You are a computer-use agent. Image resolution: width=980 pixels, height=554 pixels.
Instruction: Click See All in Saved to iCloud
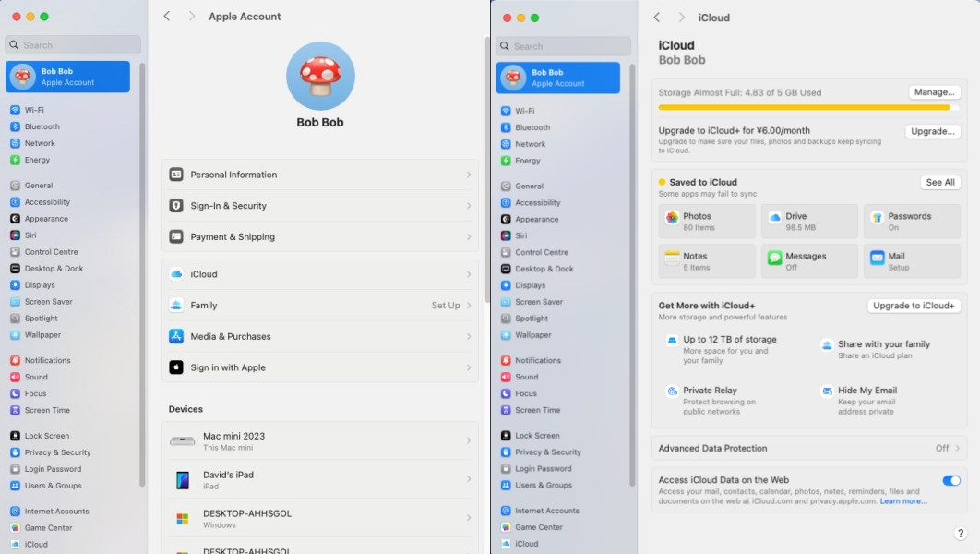click(940, 183)
